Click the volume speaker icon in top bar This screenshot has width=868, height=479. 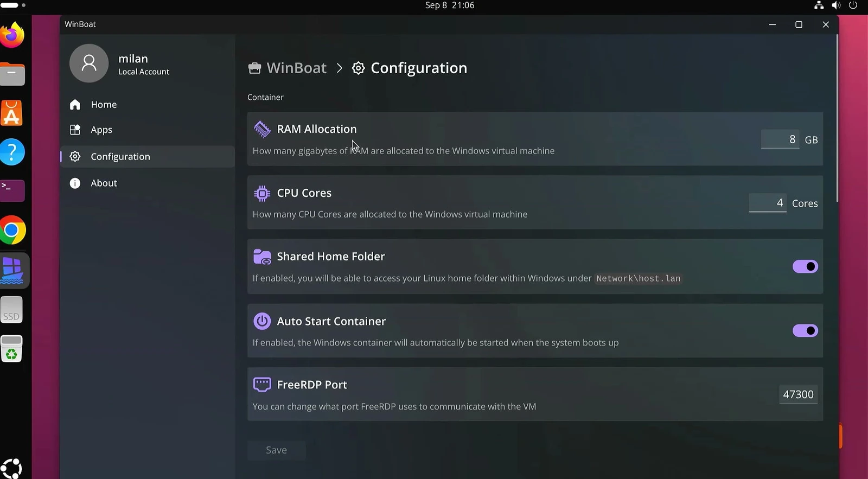click(x=836, y=5)
